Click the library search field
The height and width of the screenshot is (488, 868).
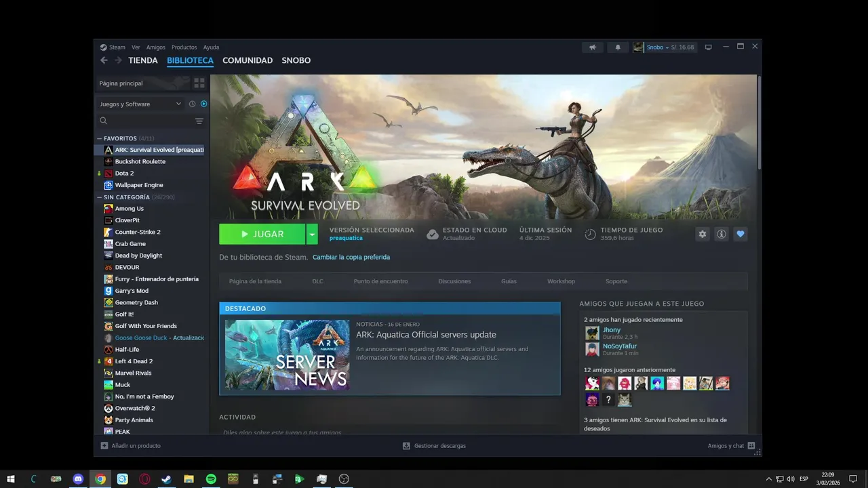click(x=144, y=121)
